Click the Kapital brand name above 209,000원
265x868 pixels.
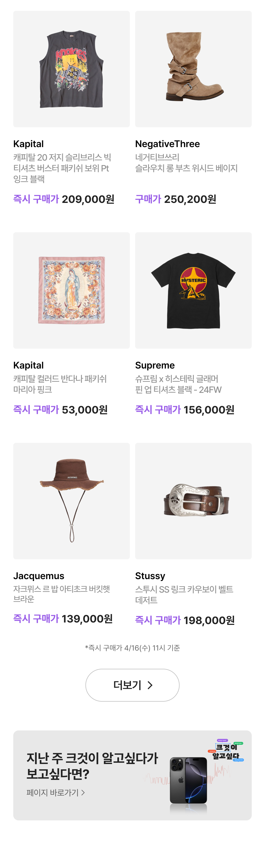[28, 144]
